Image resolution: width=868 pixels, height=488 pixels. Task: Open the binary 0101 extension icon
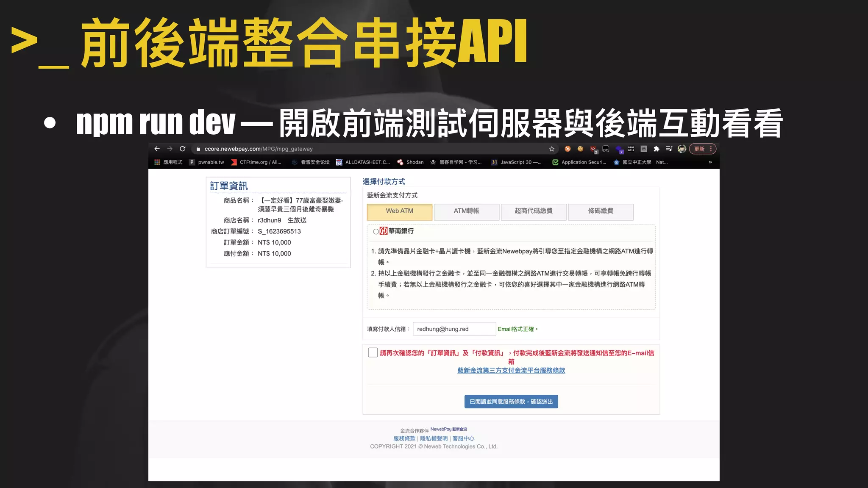[x=631, y=149]
